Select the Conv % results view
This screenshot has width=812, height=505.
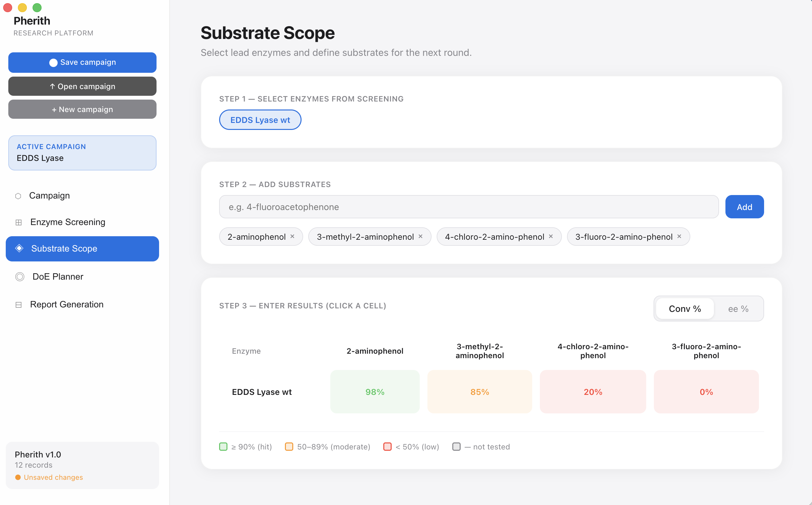pos(685,309)
